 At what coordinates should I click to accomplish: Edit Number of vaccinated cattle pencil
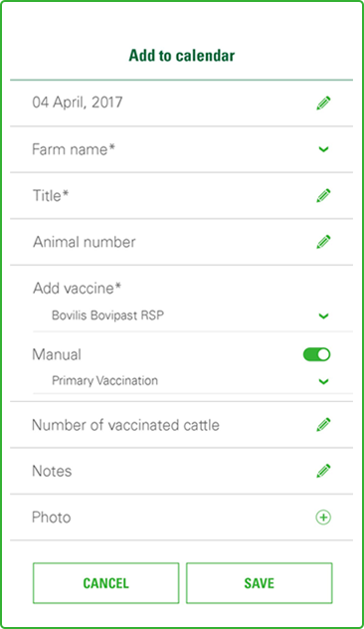(323, 425)
